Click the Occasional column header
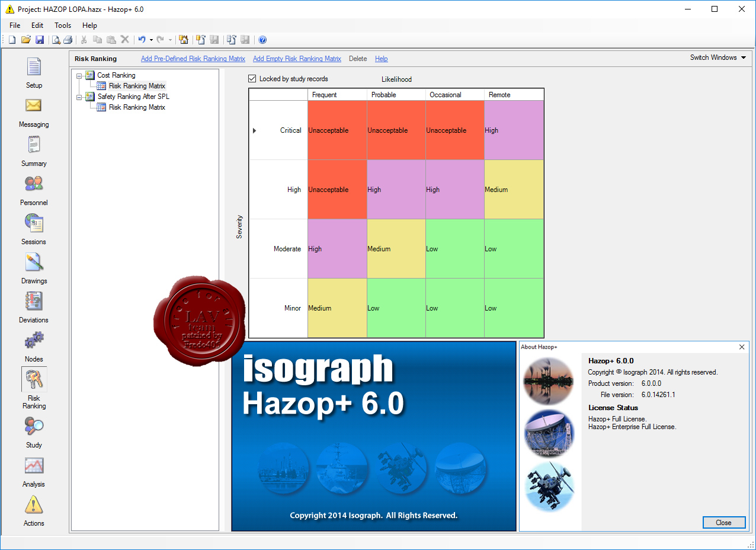Viewport: 756px width, 550px height. coord(455,95)
